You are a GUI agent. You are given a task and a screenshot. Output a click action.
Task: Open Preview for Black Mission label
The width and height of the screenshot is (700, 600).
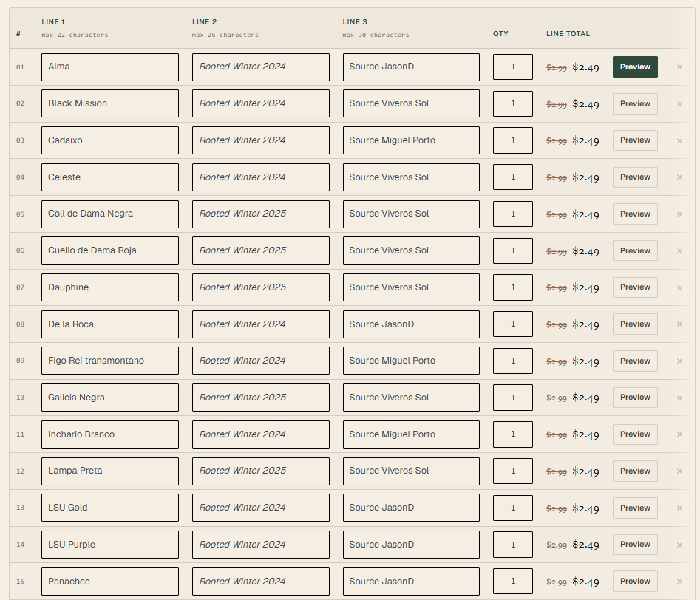tap(635, 103)
